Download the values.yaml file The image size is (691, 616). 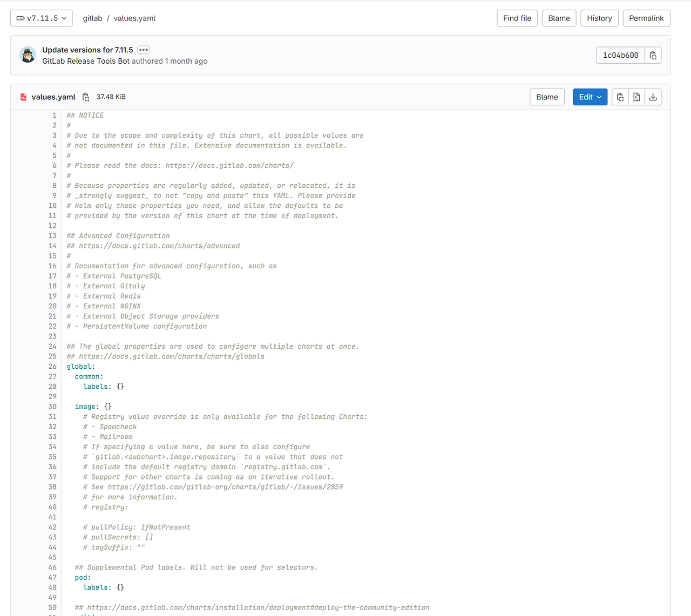[653, 97]
